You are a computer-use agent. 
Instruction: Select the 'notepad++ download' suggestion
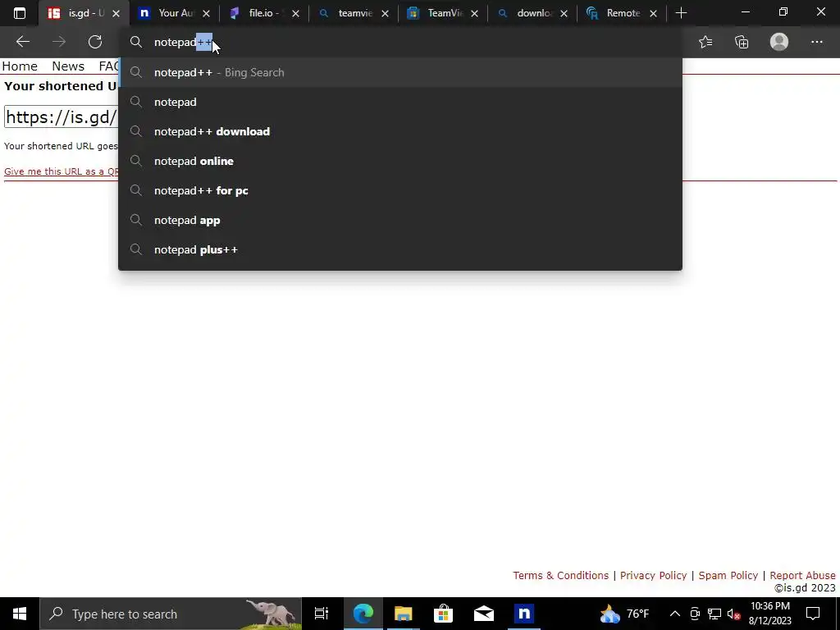[x=400, y=131]
